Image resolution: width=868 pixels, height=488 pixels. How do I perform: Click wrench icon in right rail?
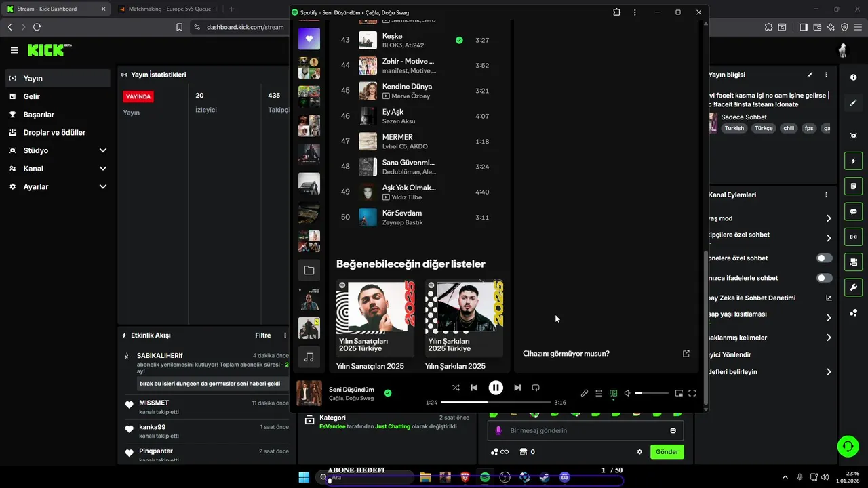click(853, 287)
